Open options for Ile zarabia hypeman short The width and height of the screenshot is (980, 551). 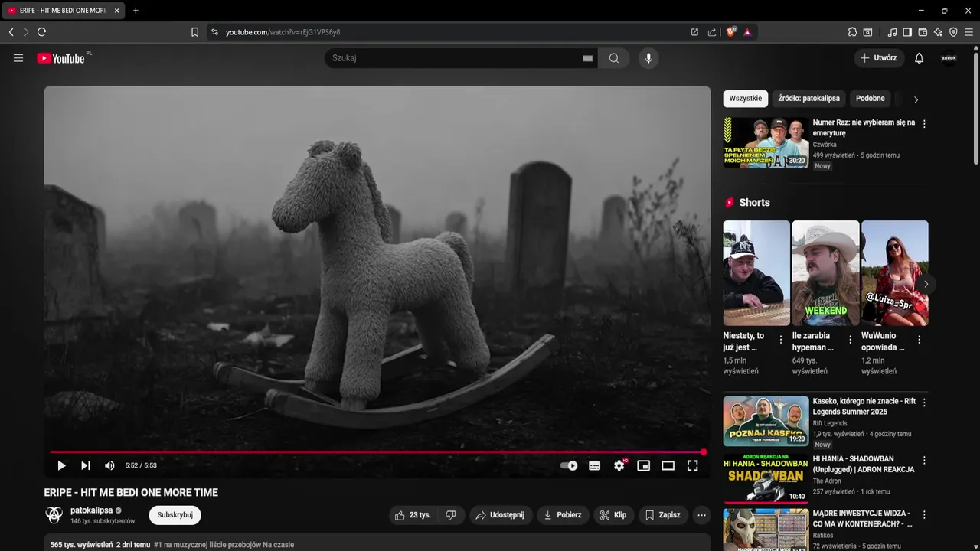pos(850,340)
